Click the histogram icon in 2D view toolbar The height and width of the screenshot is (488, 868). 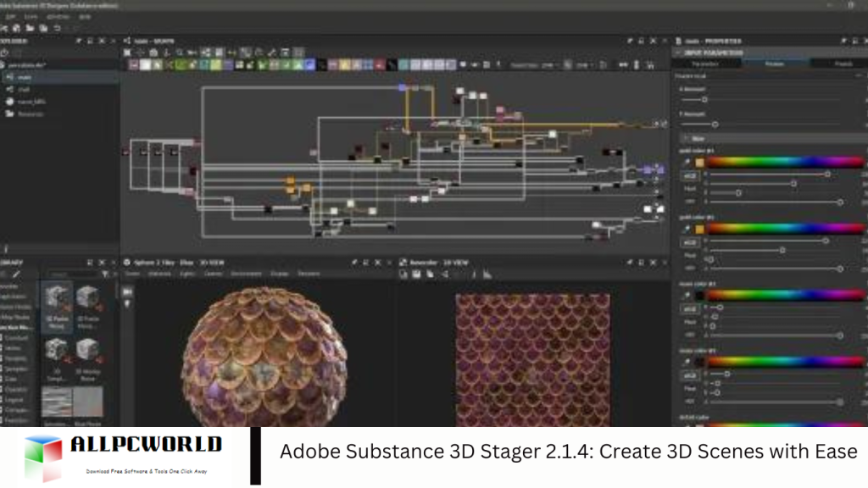pyautogui.click(x=487, y=274)
